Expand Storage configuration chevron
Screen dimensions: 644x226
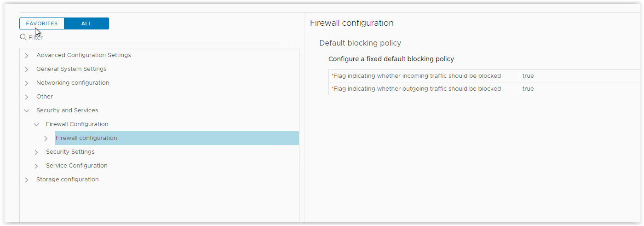click(x=27, y=180)
